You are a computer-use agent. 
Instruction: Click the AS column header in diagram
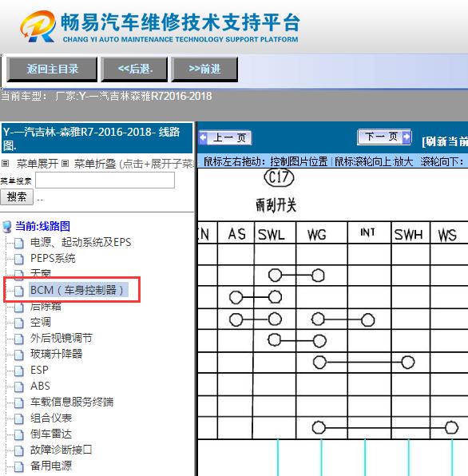[236, 234]
